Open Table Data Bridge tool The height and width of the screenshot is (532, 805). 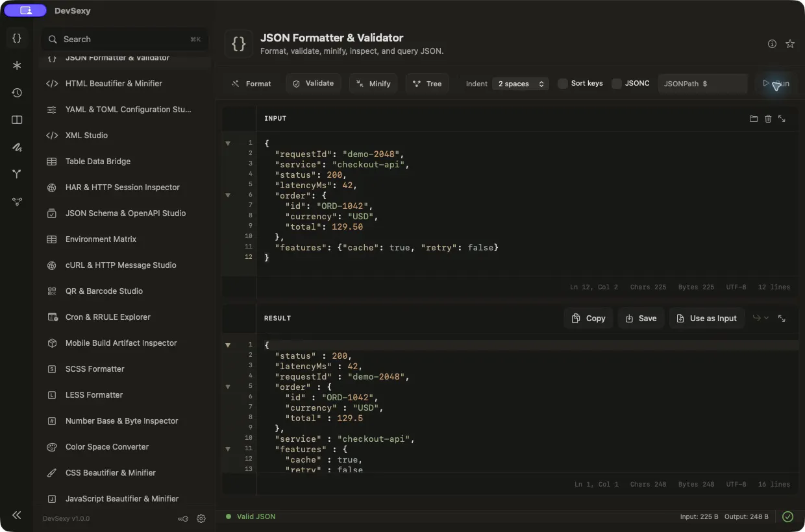(x=125, y=162)
